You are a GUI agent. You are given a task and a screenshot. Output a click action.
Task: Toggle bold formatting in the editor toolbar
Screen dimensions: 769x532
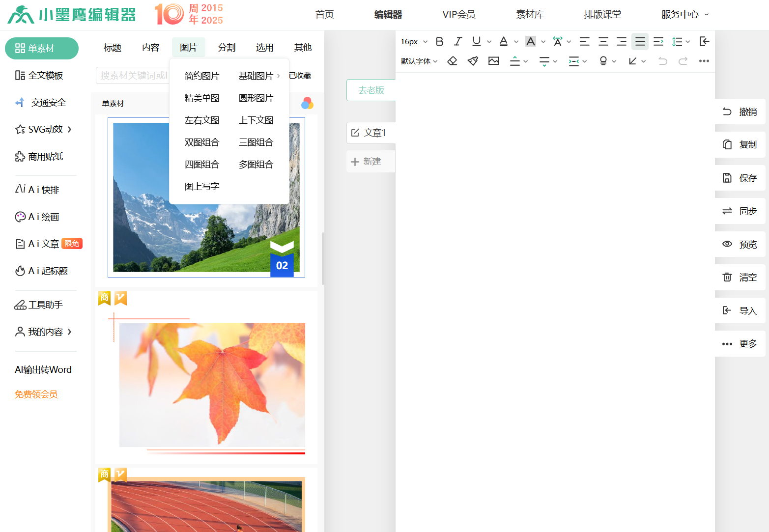(440, 42)
